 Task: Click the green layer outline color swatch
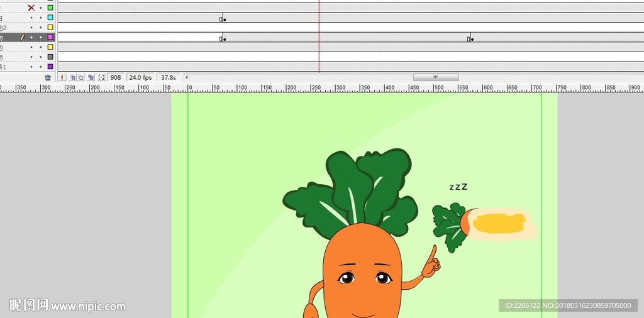(50, 8)
